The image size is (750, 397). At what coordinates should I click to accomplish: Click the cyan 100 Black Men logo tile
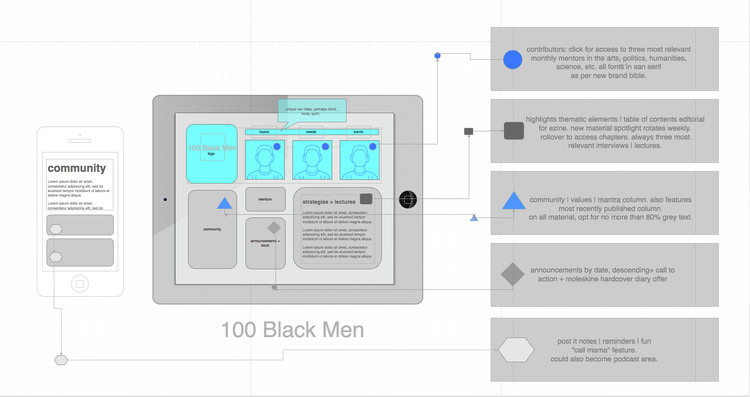coord(211,154)
